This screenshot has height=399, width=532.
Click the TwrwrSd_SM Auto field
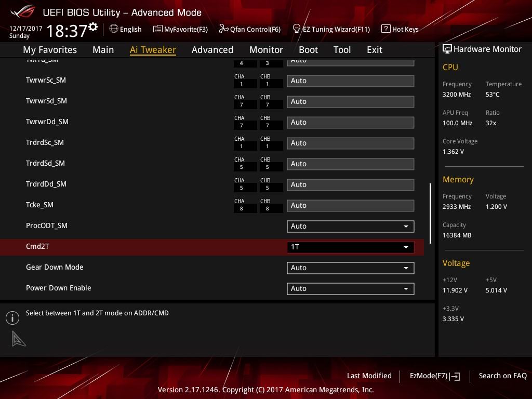pyautogui.click(x=351, y=101)
